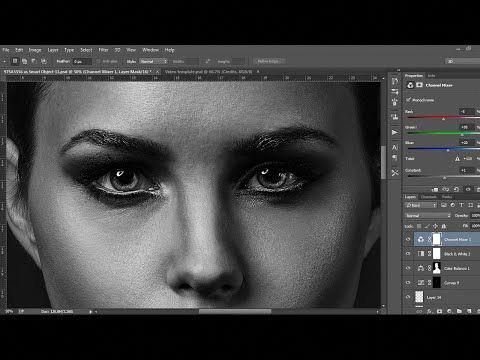Adjust the Constant slider
The width and height of the screenshot is (480, 360).
point(443,178)
